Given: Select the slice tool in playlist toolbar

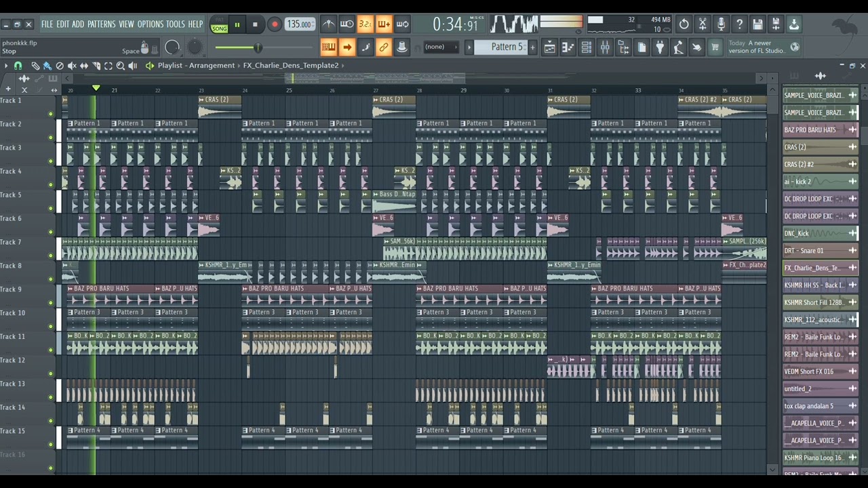Looking at the screenshot, I should pyautogui.click(x=96, y=66).
